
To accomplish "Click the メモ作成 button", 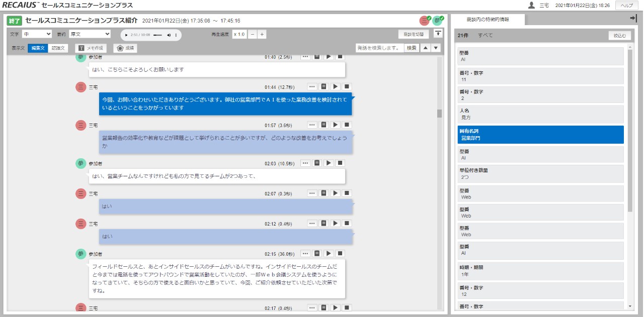I will (x=91, y=48).
